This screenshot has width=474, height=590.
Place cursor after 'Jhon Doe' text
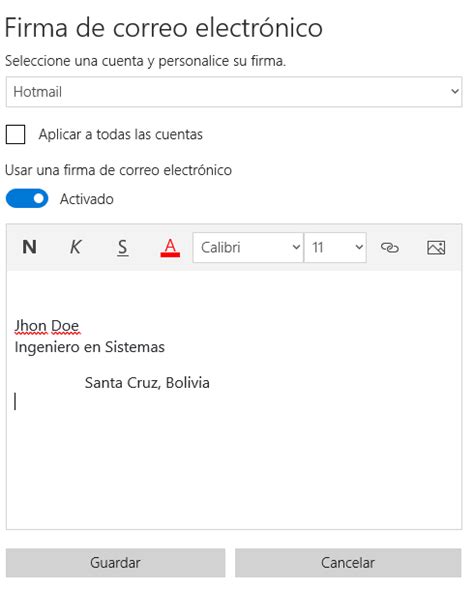pos(80,326)
